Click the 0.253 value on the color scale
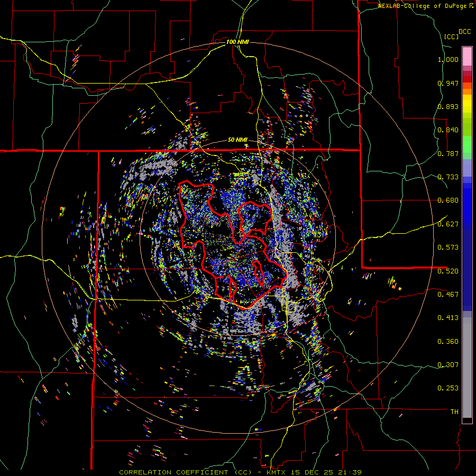476x476 pixels. (x=448, y=388)
